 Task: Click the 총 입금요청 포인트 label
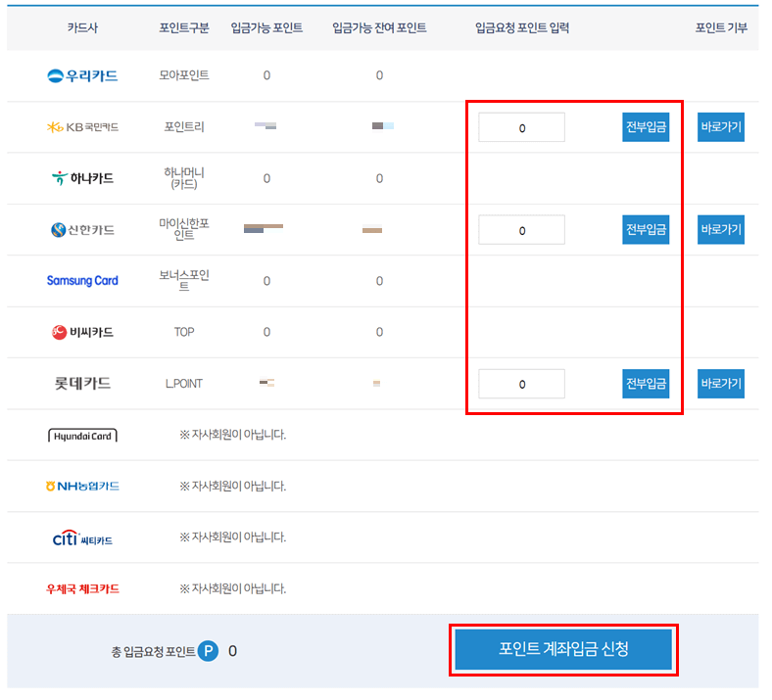tap(153, 652)
